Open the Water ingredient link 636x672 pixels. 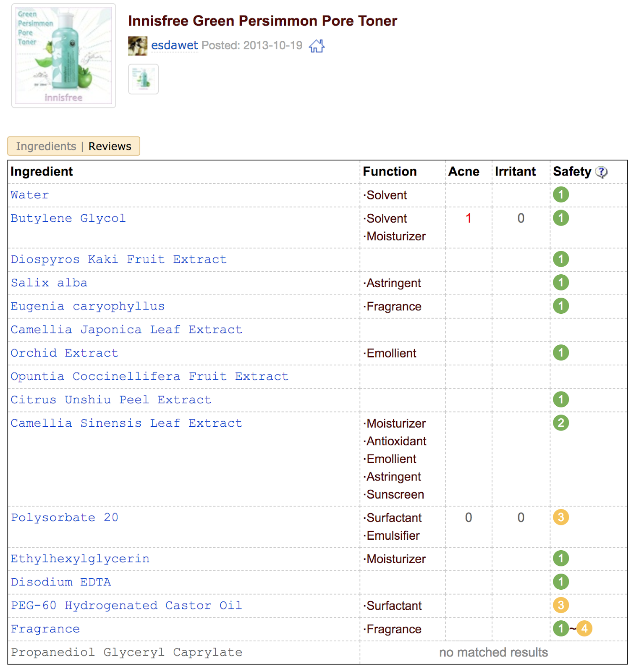(x=30, y=195)
